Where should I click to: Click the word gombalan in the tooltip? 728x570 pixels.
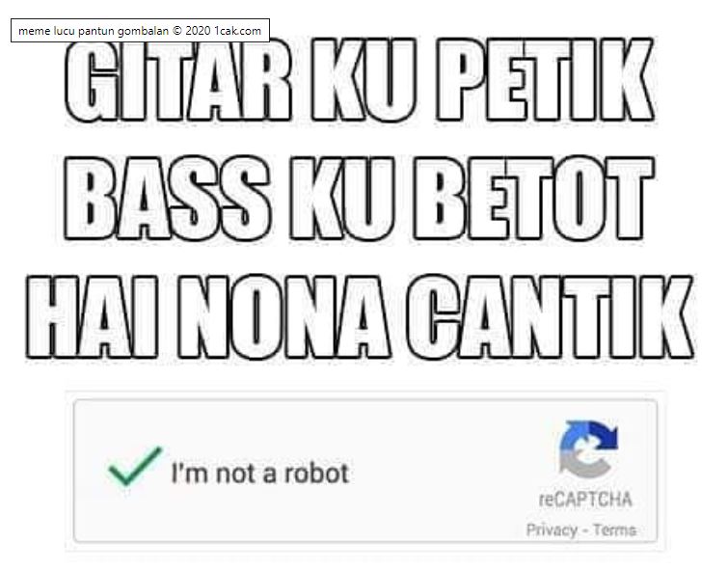(x=143, y=32)
